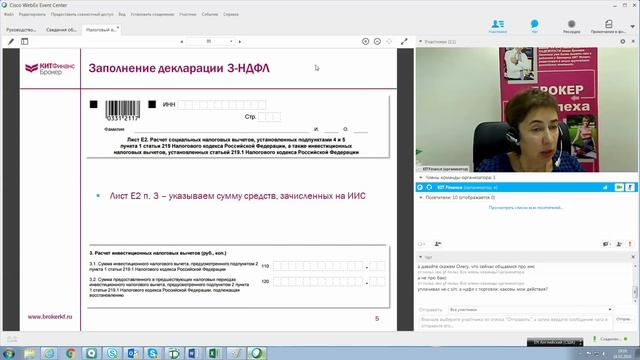640x360 pixels.
Task: View all attendees list link
Action: tap(526, 208)
